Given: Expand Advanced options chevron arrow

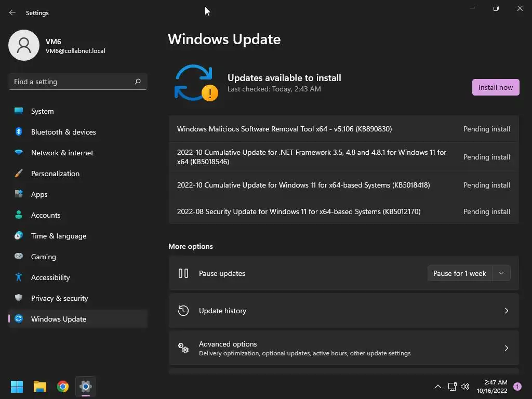Looking at the screenshot, I should [x=507, y=348].
